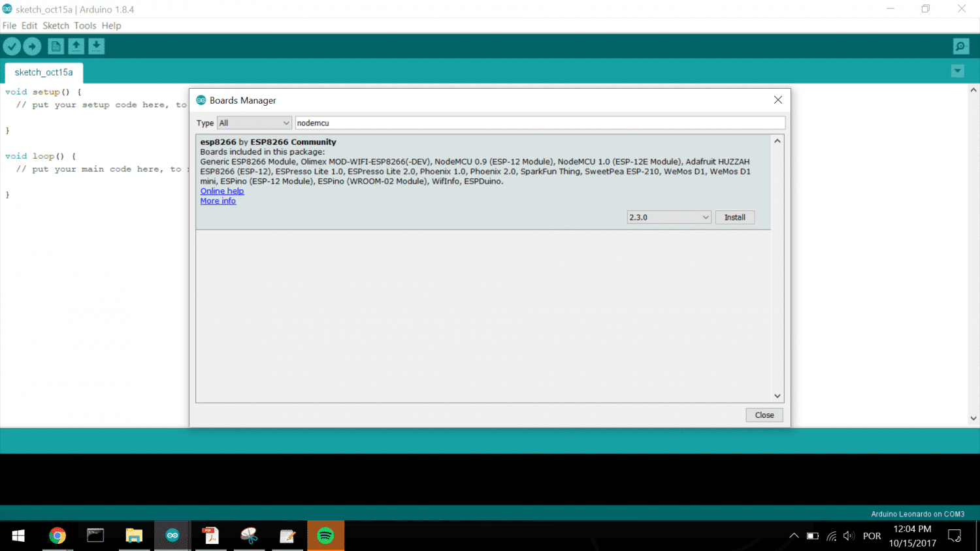Click the Verify checkmark icon
980x551 pixels.
(12, 46)
